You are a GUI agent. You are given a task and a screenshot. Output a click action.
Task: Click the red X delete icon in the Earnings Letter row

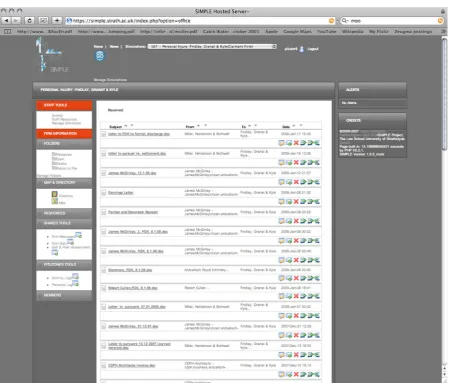(x=296, y=201)
